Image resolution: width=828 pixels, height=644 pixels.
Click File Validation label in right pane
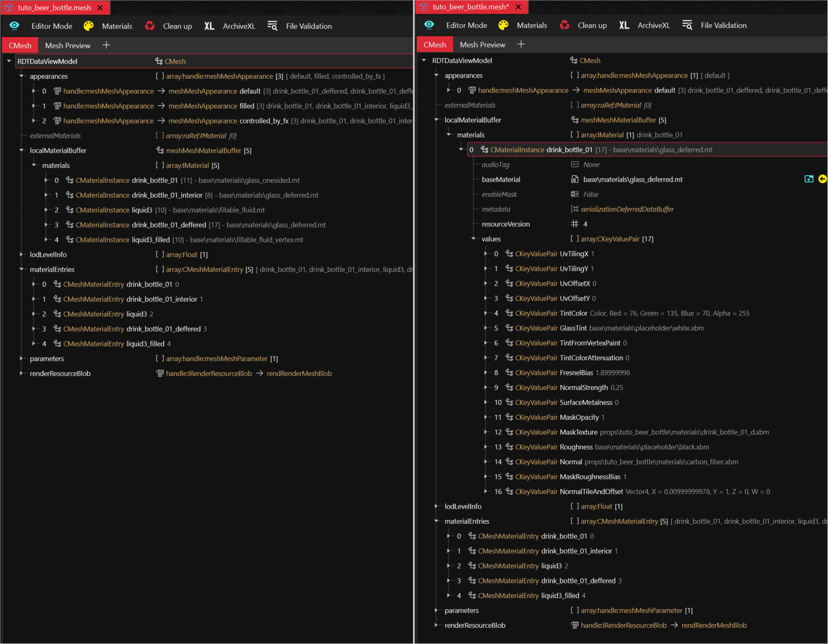pyautogui.click(x=723, y=25)
